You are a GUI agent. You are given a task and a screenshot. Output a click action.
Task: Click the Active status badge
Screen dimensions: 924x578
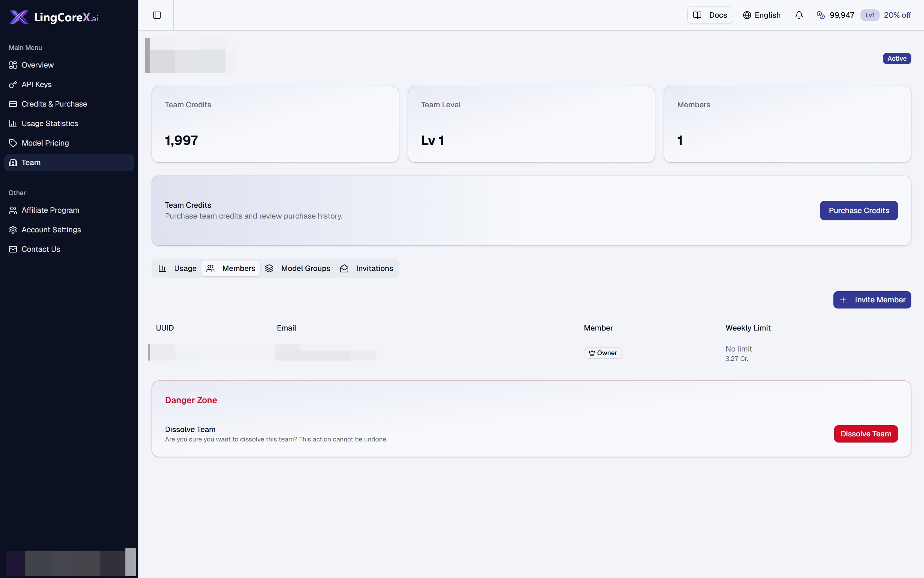[897, 59]
